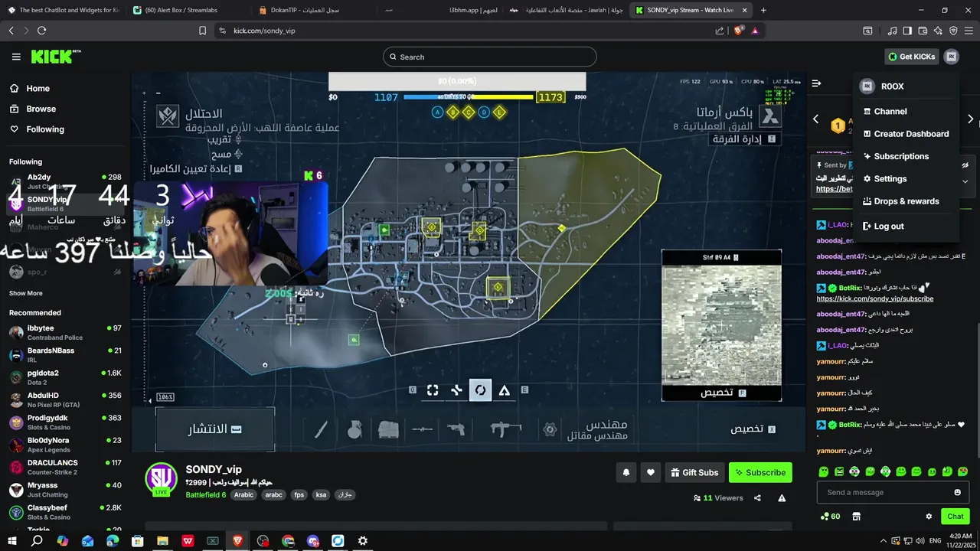Click the report warning triangle icon
Viewport: 980px width, 551px height.
[782, 498]
